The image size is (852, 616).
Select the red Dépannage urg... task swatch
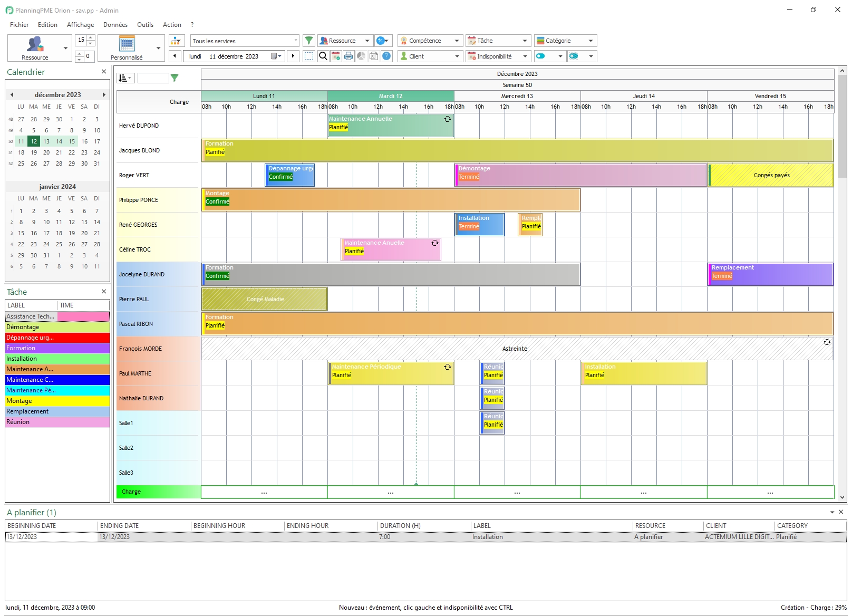point(57,338)
